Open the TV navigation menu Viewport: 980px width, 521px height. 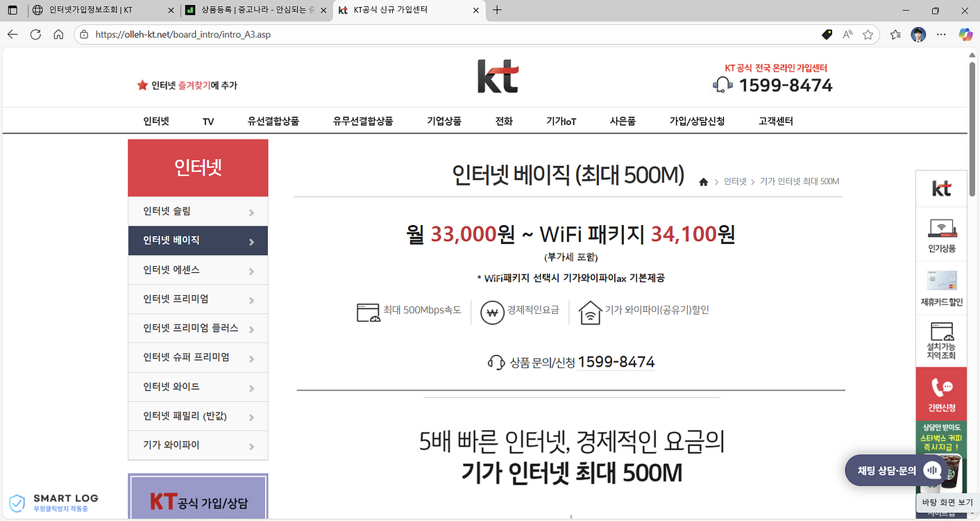(x=208, y=121)
